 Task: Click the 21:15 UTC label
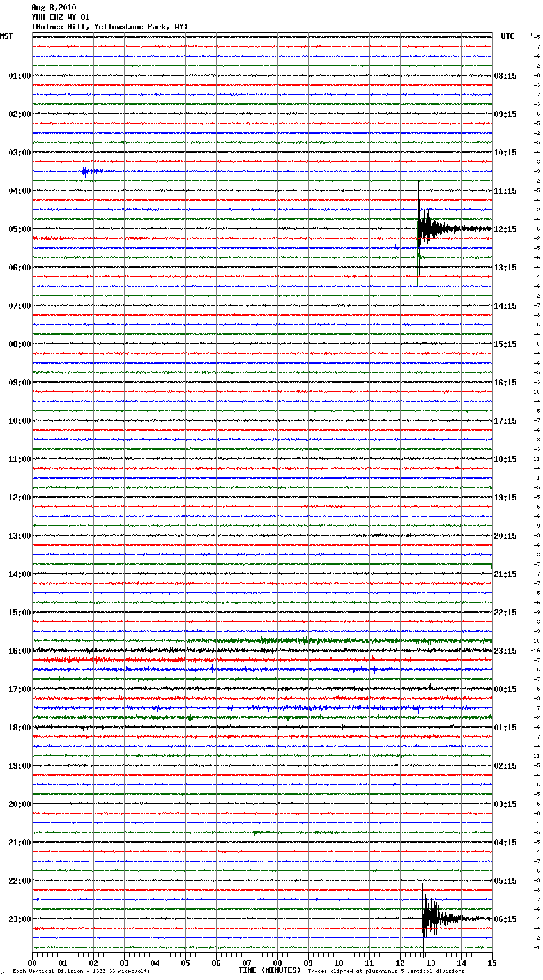coord(505,574)
